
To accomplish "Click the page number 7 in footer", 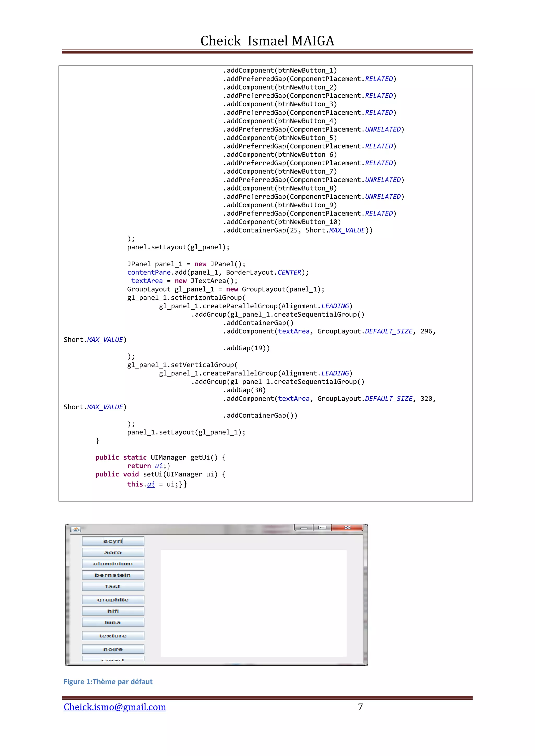I will point(360,707).
